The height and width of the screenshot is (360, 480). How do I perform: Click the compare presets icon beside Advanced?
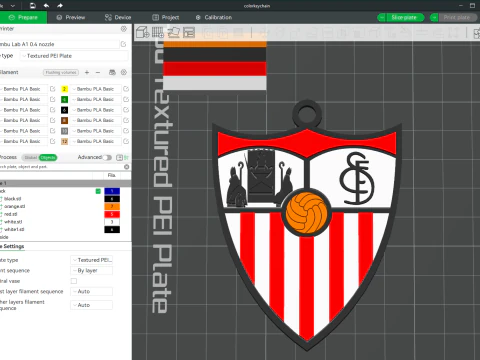119,158
